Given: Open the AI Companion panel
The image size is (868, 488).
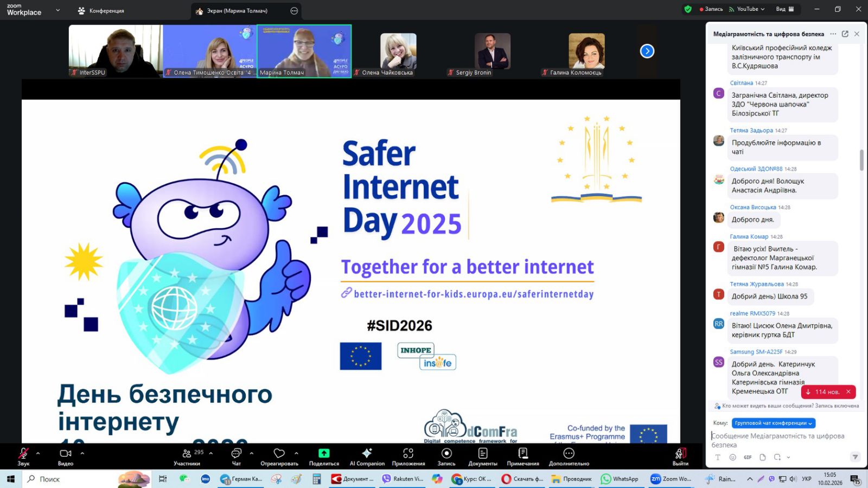Looking at the screenshot, I should 367,456.
